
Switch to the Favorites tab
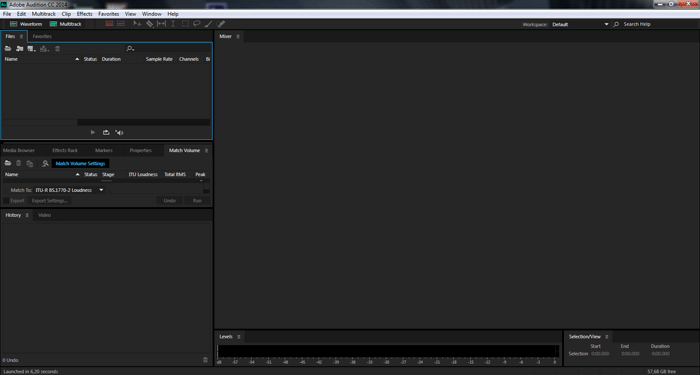click(42, 37)
